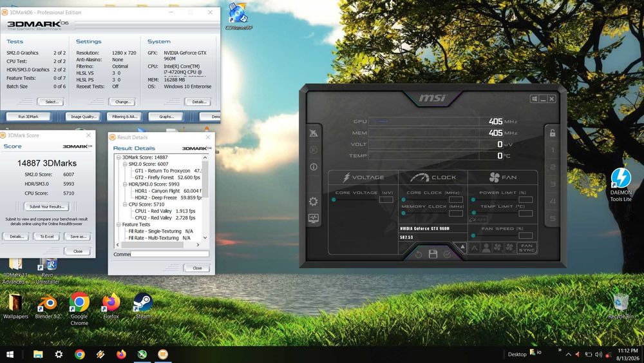Adjust the Core Clock slider handle
The height and width of the screenshot is (363, 644).
coord(404,199)
